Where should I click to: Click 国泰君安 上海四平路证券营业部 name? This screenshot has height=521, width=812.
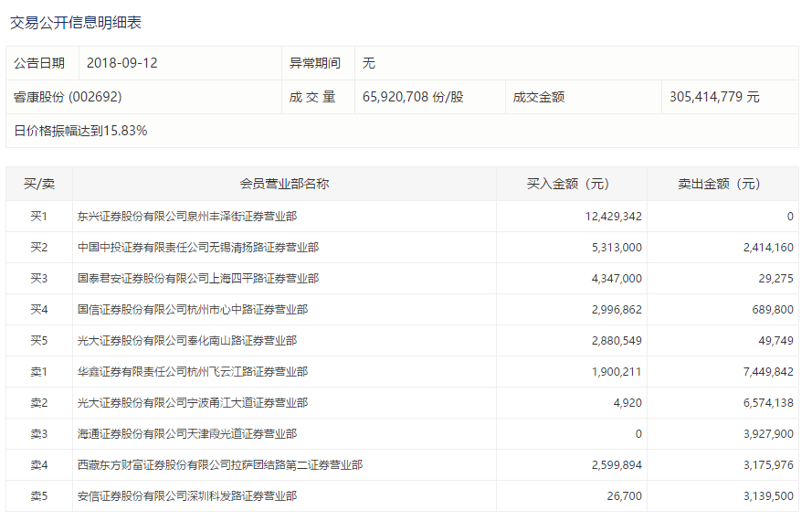click(x=198, y=279)
